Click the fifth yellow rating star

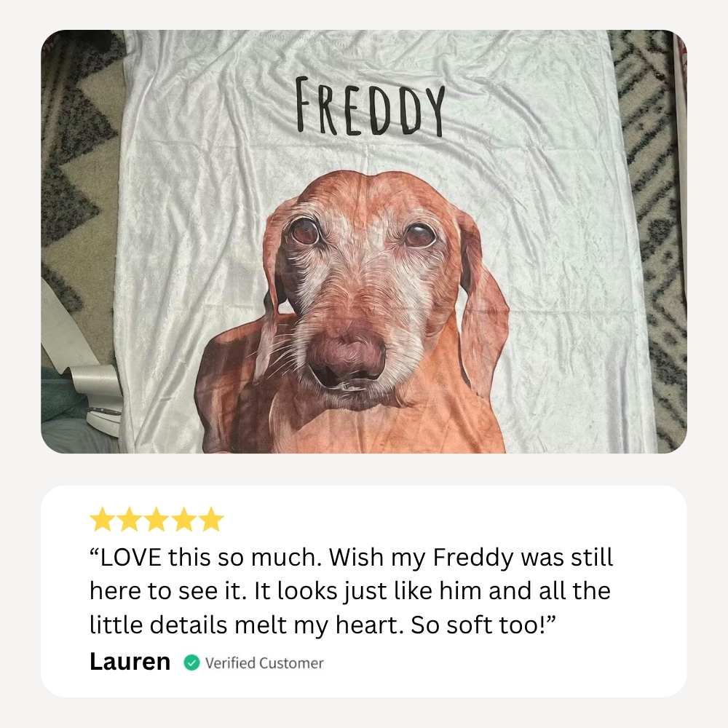click(211, 519)
